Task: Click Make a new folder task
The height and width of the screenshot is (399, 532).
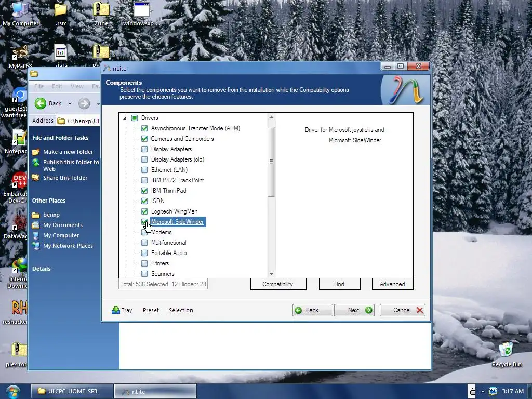Action: coord(68,152)
